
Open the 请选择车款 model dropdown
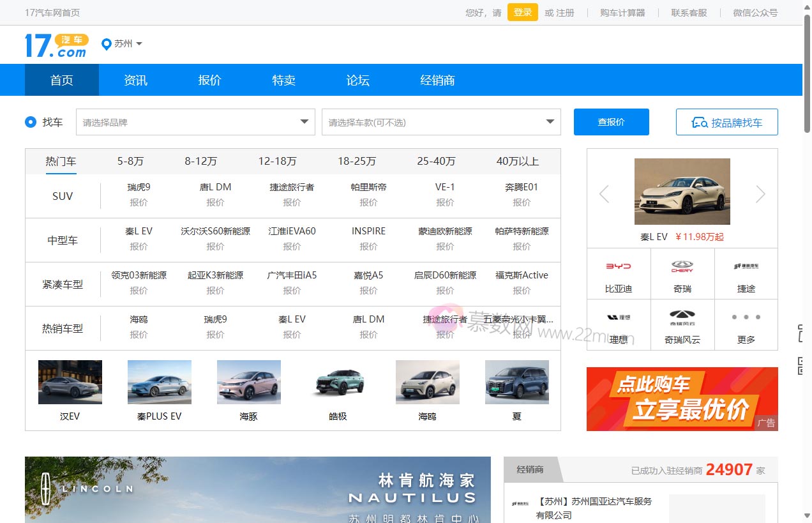tap(440, 122)
